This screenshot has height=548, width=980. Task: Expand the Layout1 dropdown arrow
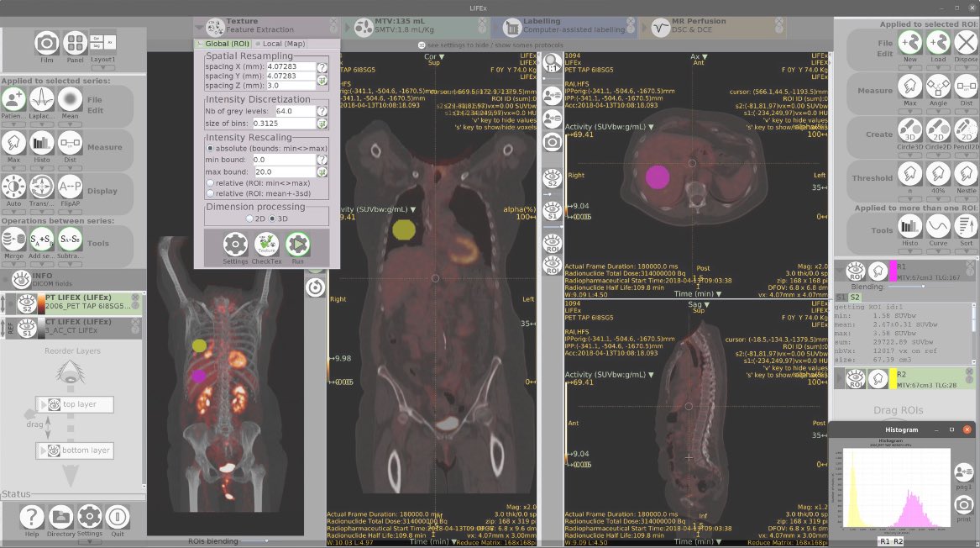point(103,67)
